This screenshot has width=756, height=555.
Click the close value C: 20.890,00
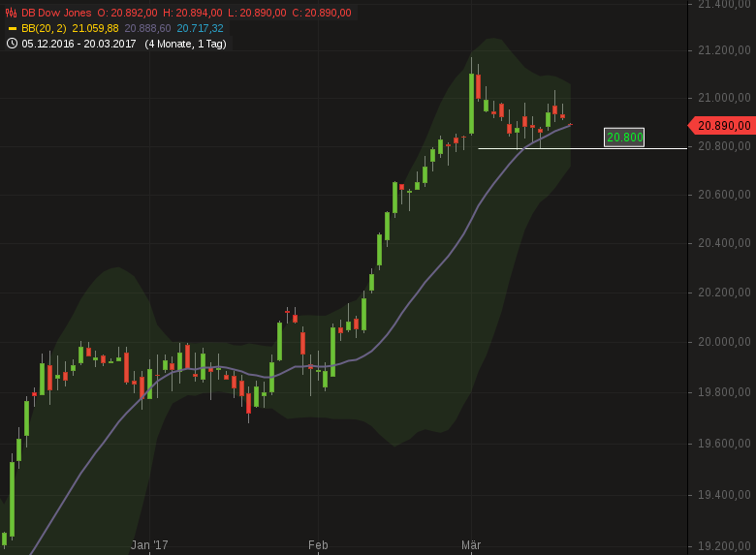tap(322, 13)
